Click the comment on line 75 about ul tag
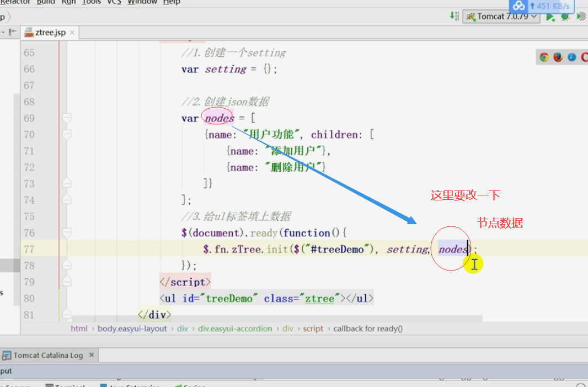Image resolution: width=588 pixels, height=387 pixels. (236, 216)
